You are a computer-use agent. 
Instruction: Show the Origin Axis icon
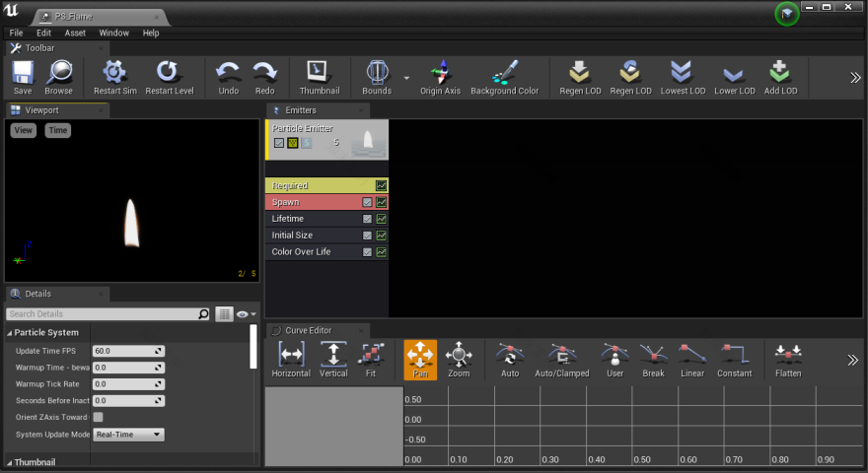[440, 72]
